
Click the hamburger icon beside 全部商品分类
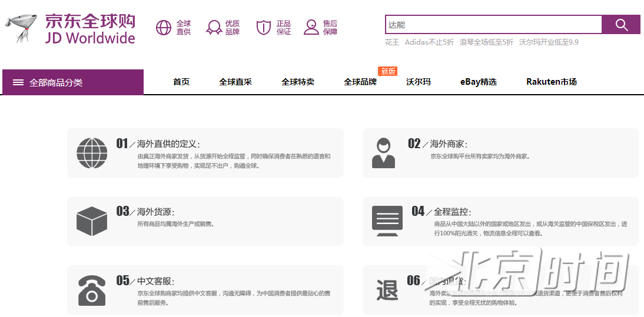(18, 82)
